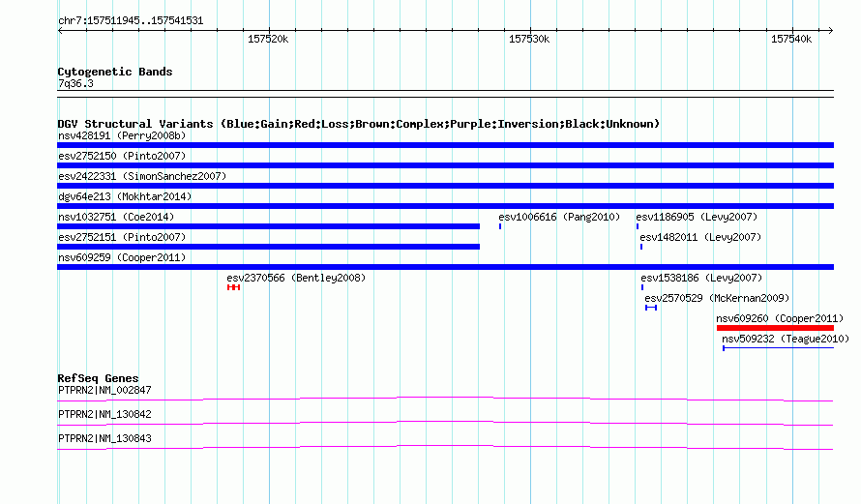
Task: Click the nsv428191 (Perry2008b) variant bar
Action: pos(445,145)
